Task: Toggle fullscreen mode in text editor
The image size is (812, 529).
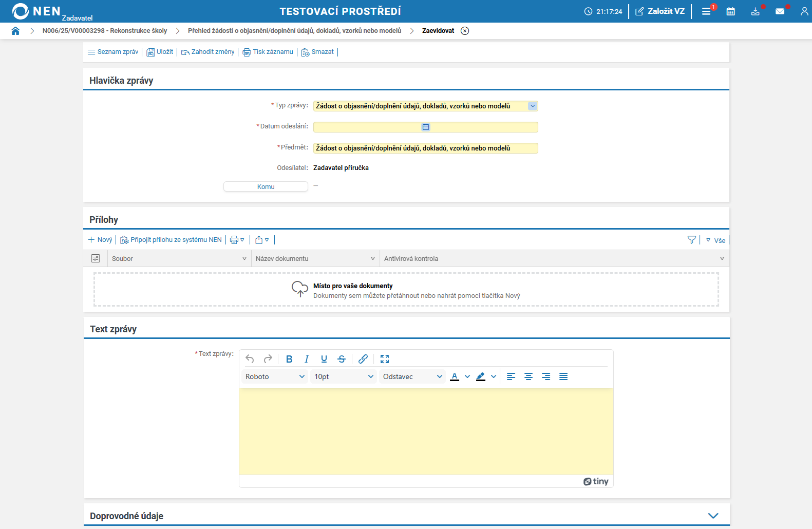Action: [x=385, y=359]
